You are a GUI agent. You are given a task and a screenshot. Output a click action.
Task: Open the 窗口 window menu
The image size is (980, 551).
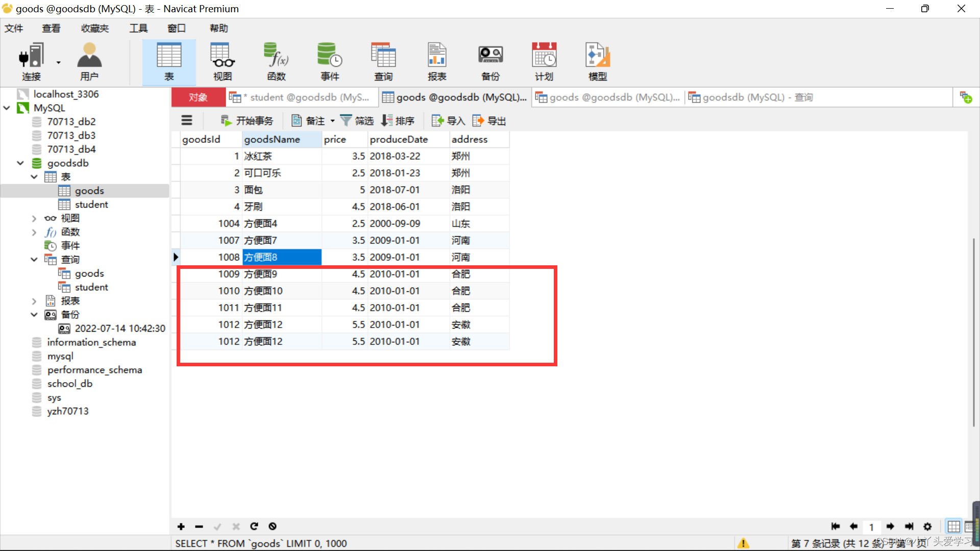pos(177,28)
